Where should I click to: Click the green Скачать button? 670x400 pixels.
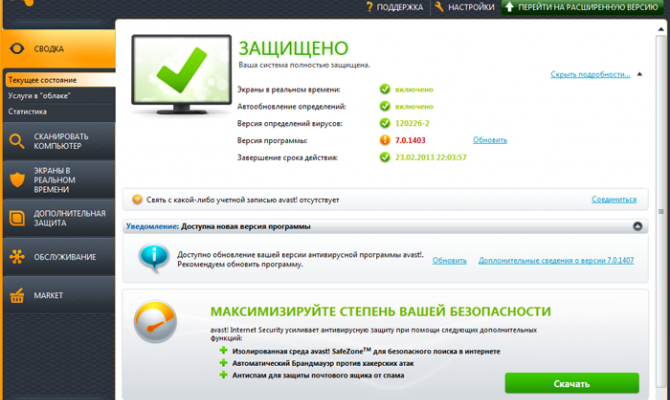click(x=572, y=383)
